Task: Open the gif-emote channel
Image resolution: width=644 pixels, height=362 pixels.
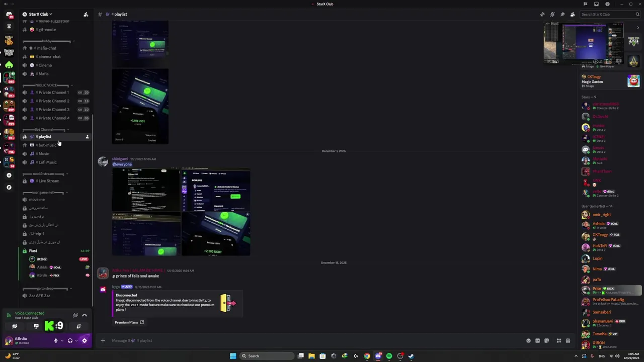Action: [x=55, y=30]
